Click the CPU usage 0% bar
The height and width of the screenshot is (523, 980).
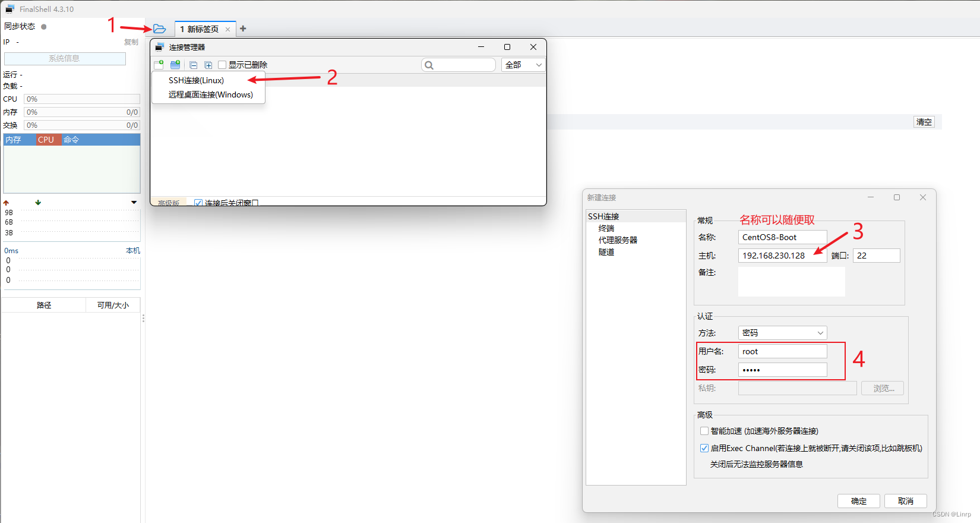(82, 99)
